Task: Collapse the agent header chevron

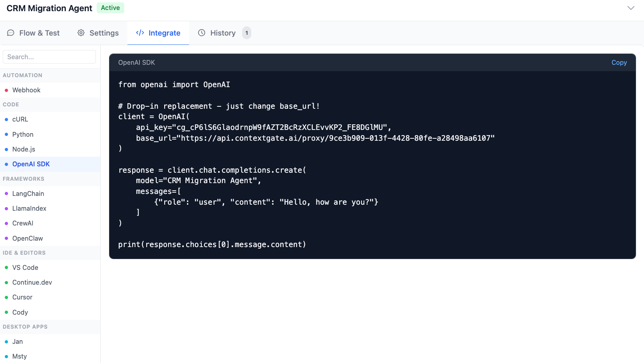Action: [x=631, y=8]
